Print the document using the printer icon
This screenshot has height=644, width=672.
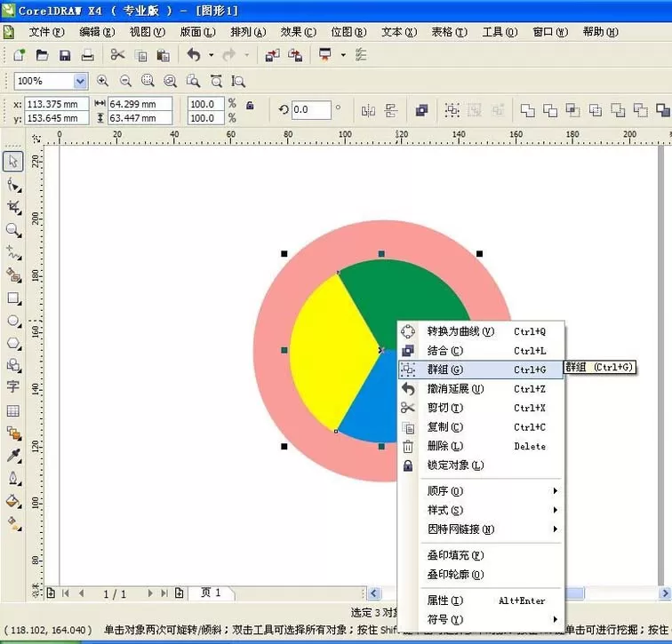pyautogui.click(x=87, y=55)
